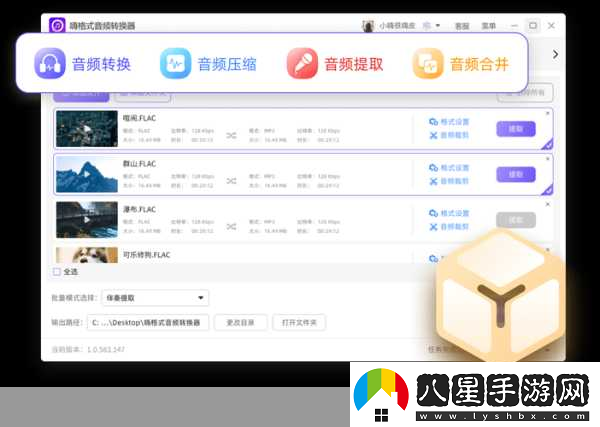The image size is (600, 427).
Task: Click the 打开文件夹 button
Action: tap(299, 323)
